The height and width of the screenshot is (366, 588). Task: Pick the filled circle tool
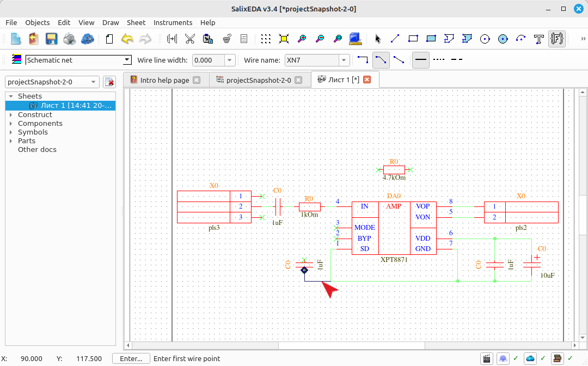click(x=503, y=39)
